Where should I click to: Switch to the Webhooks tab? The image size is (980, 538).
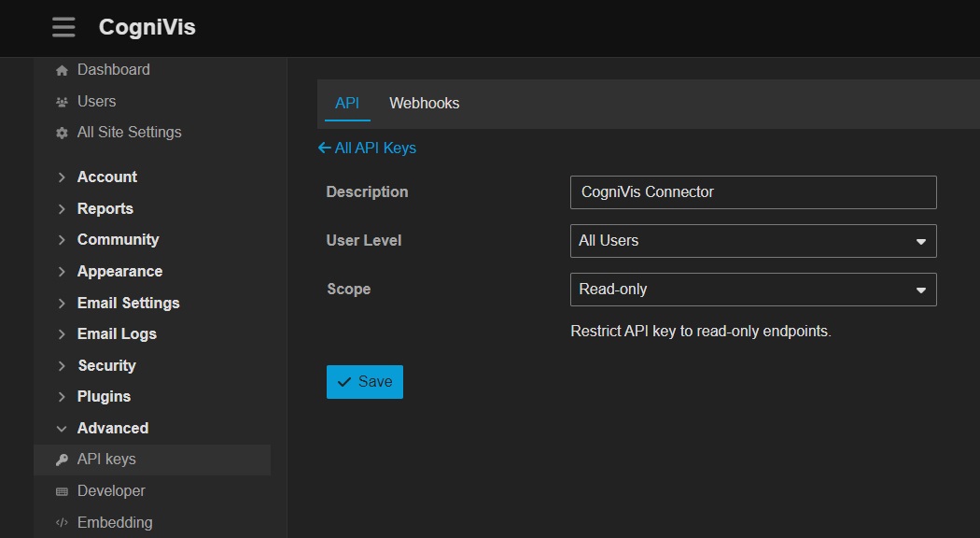(x=424, y=103)
